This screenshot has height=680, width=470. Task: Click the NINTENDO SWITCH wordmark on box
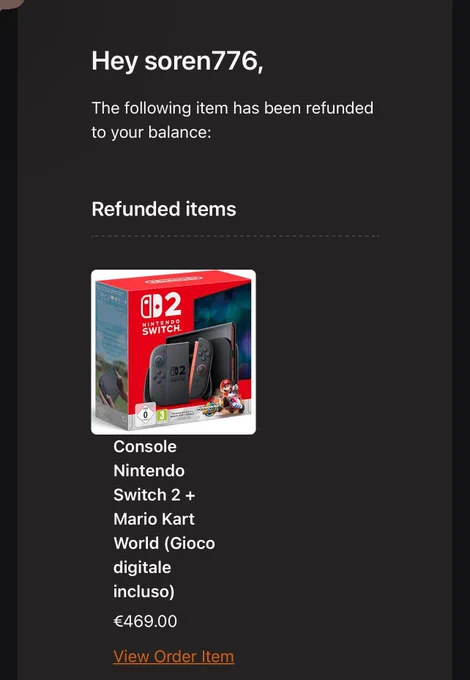[x=161, y=327]
